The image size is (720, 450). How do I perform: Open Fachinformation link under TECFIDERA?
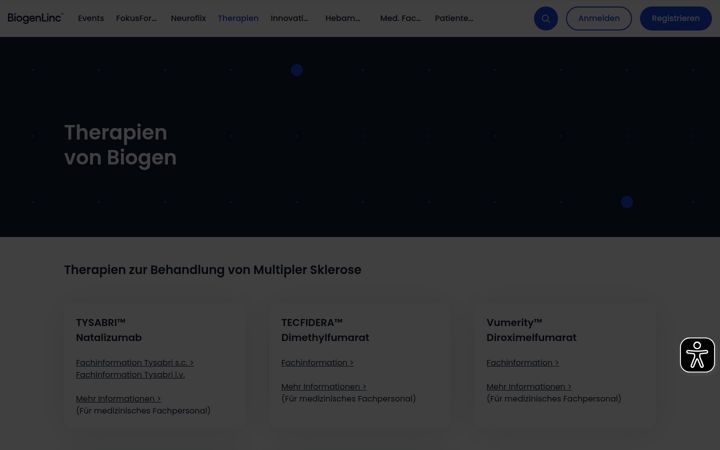tap(317, 363)
